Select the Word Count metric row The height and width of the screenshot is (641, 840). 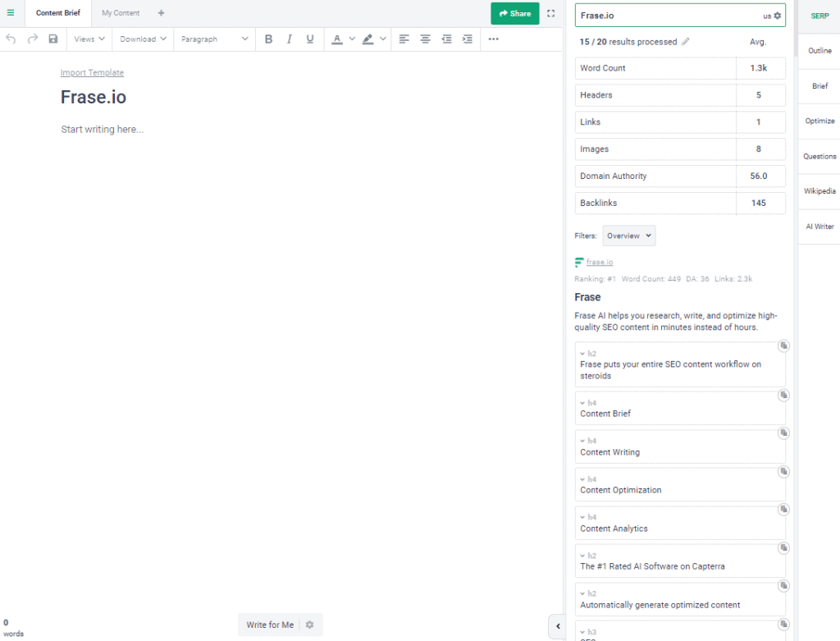[x=680, y=68]
